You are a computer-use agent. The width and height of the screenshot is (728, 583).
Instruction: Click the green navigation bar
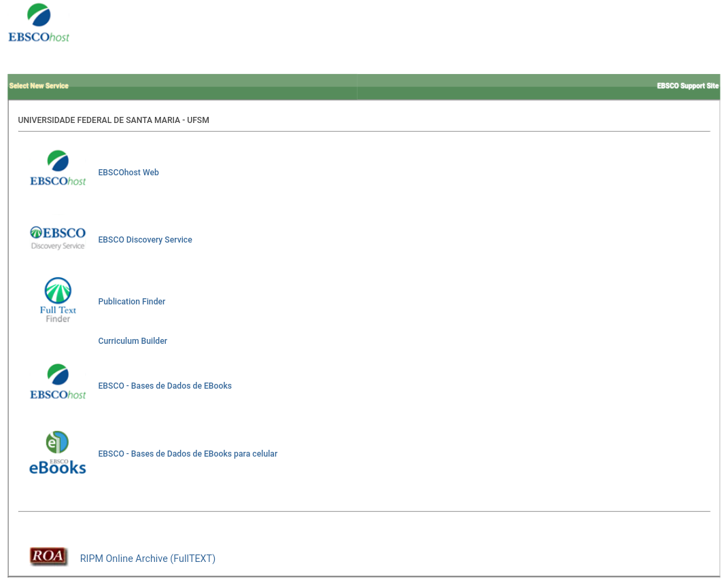[363, 86]
